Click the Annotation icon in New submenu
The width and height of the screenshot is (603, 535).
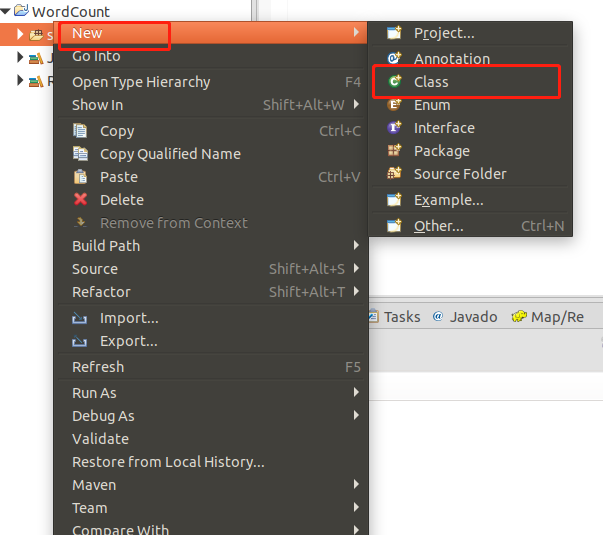click(394, 58)
